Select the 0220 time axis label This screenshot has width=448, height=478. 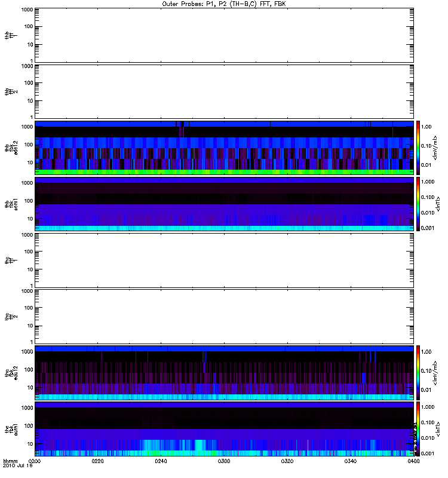coord(98,461)
